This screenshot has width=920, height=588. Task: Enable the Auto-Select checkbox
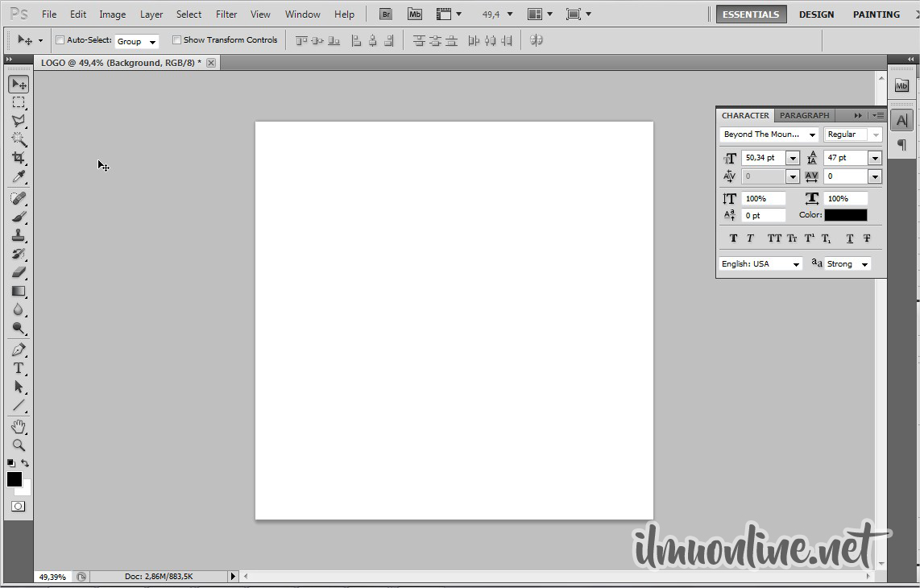pos(60,40)
